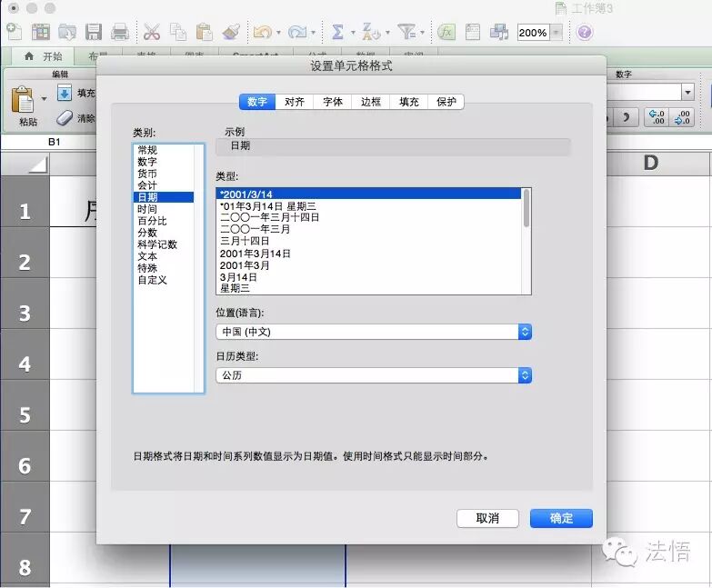Select the Format Painter brush icon
The height and width of the screenshot is (588, 712).
coord(231,32)
